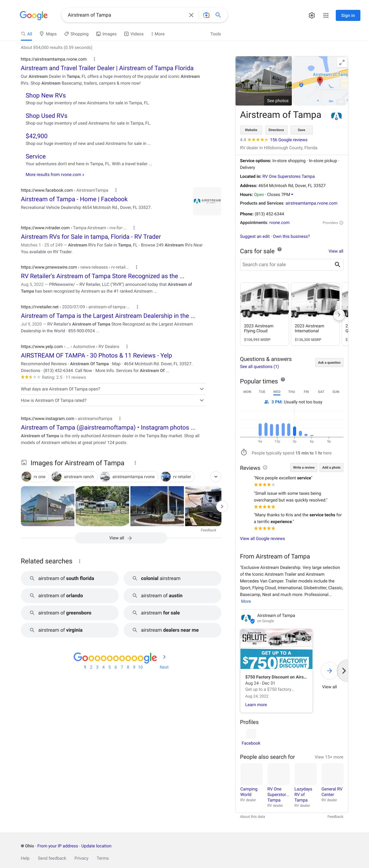369x868 pixels.
Task: Clear the search box with X icon
Action: pyautogui.click(x=191, y=15)
